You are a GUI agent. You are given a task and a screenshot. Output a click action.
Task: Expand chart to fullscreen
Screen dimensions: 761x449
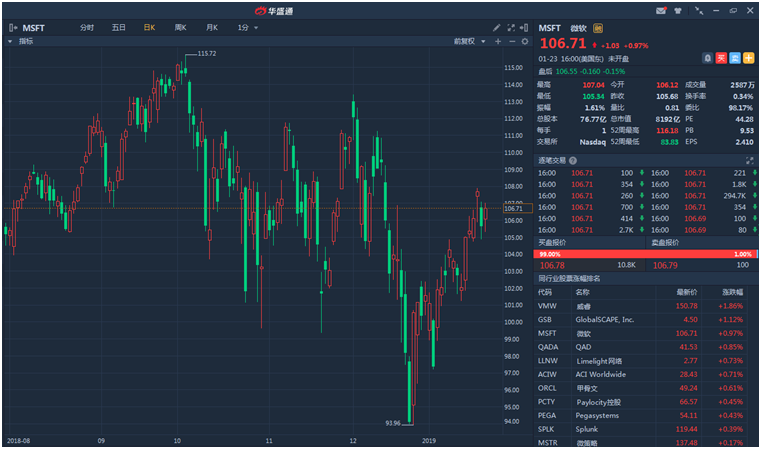pos(511,28)
